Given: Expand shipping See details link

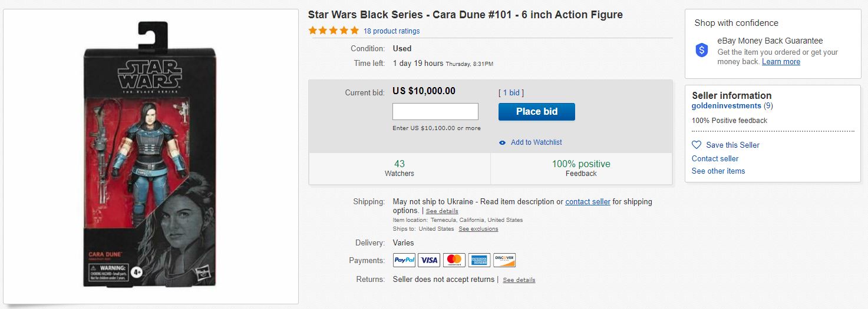Looking at the screenshot, I should 442,211.
